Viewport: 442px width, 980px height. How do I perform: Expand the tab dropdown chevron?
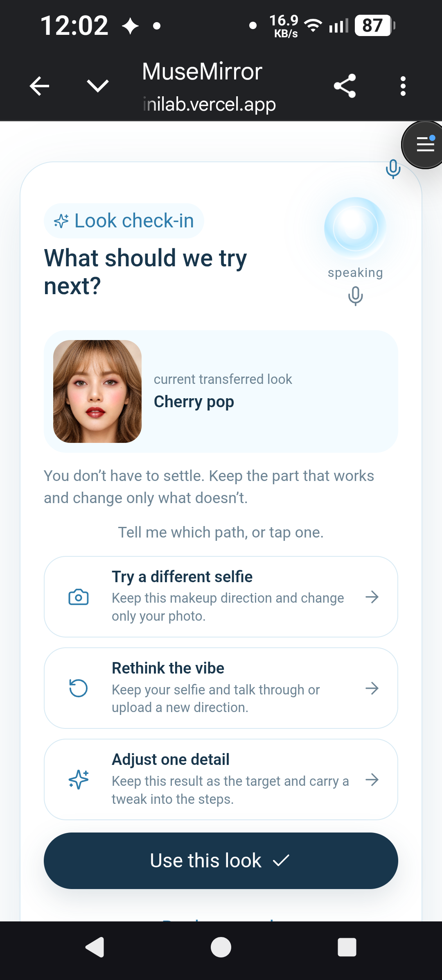pos(98,86)
